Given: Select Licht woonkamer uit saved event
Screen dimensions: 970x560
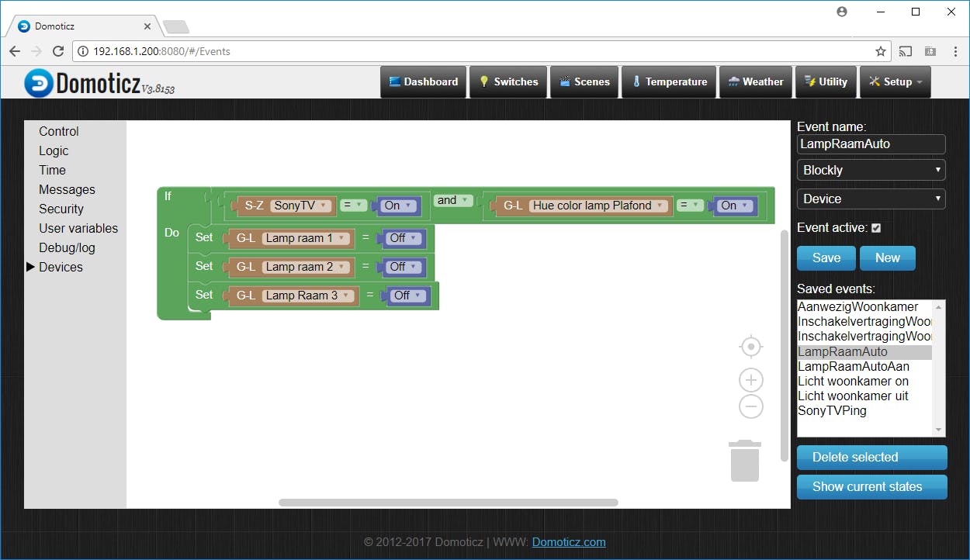Looking at the screenshot, I should click(864, 396).
